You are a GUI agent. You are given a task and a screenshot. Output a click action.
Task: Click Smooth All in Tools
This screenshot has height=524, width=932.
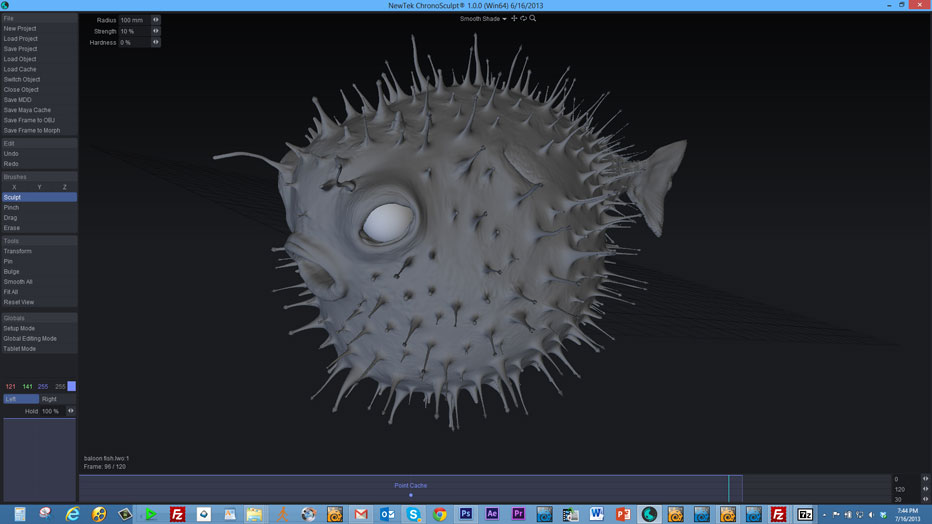(18, 282)
